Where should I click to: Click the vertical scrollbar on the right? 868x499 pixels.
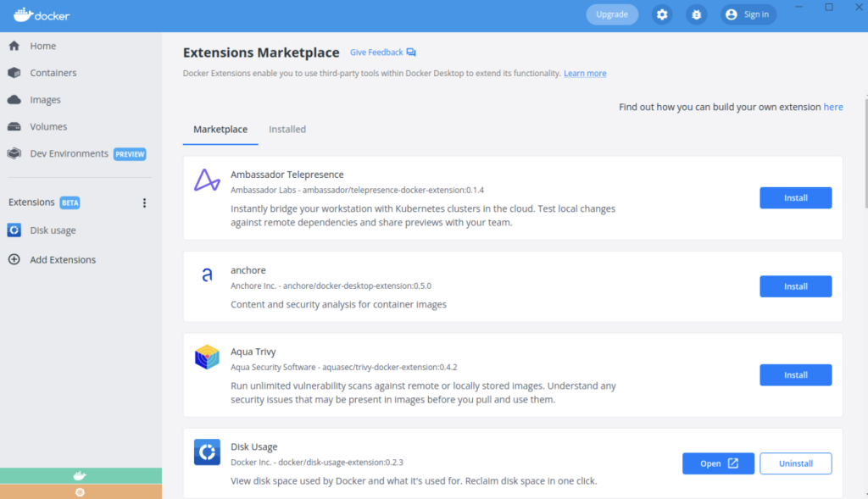click(865, 154)
